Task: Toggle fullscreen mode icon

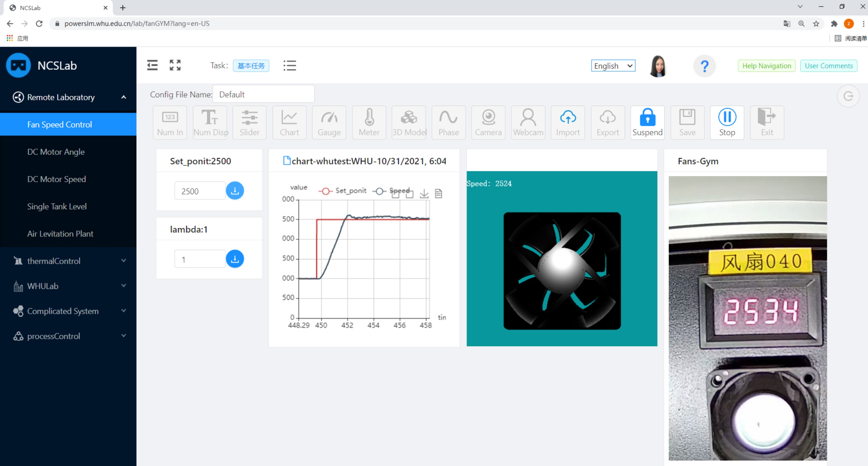Action: (175, 65)
